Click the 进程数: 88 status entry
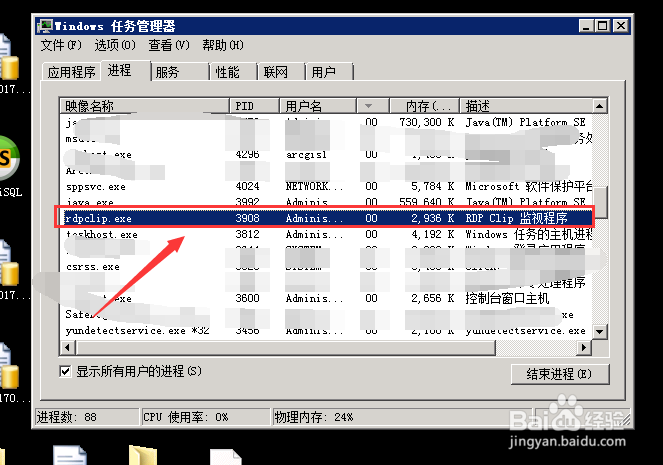The height and width of the screenshot is (465, 663). (87, 417)
